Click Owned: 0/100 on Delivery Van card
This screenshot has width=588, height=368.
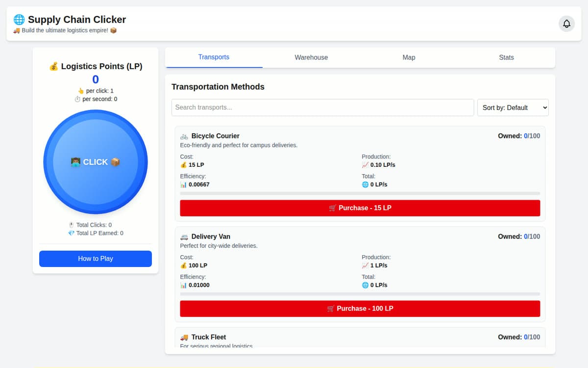tap(519, 237)
